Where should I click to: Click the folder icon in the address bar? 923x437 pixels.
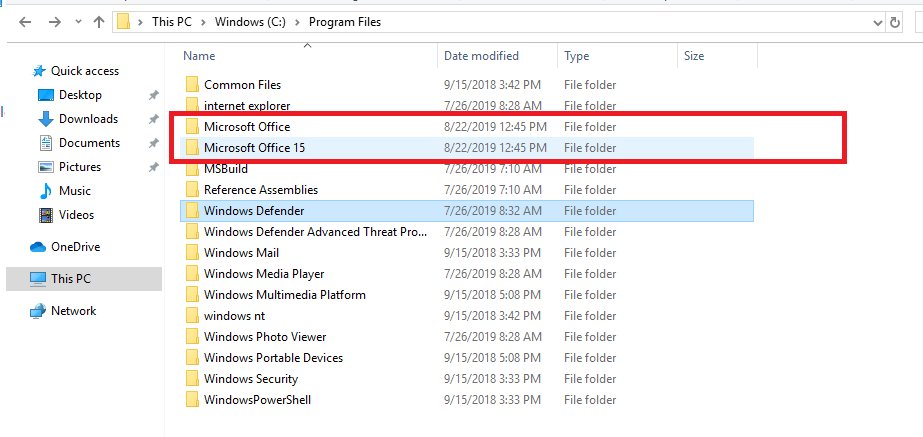(x=123, y=22)
